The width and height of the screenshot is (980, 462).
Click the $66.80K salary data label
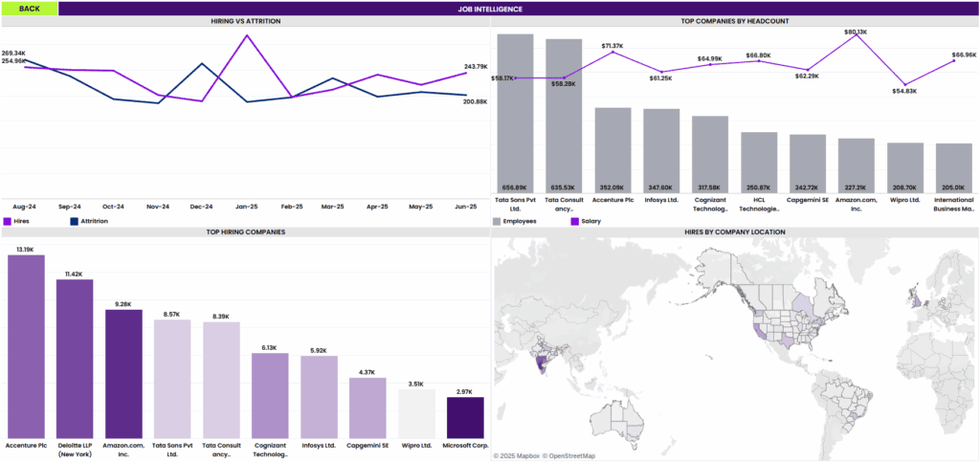(759, 55)
